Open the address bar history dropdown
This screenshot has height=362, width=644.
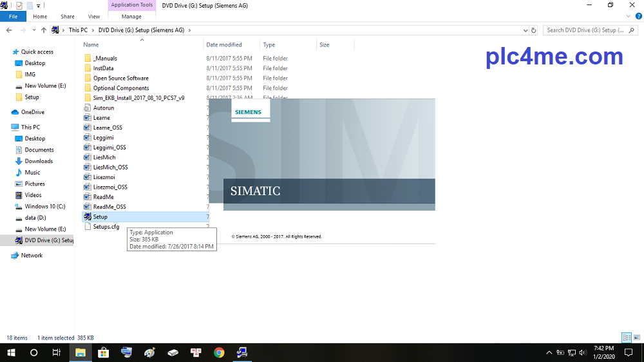[525, 30]
